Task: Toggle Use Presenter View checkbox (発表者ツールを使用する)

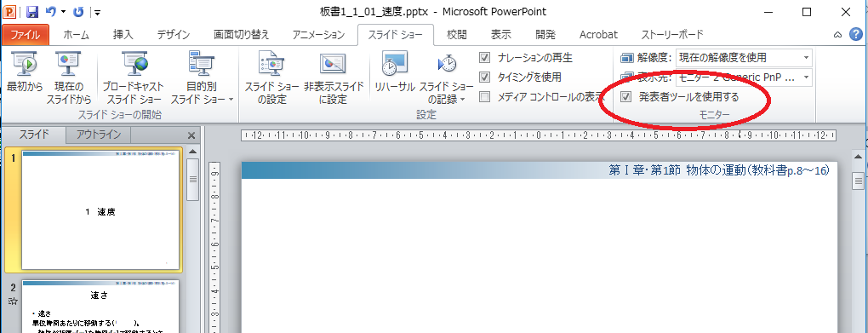Action: [x=626, y=97]
